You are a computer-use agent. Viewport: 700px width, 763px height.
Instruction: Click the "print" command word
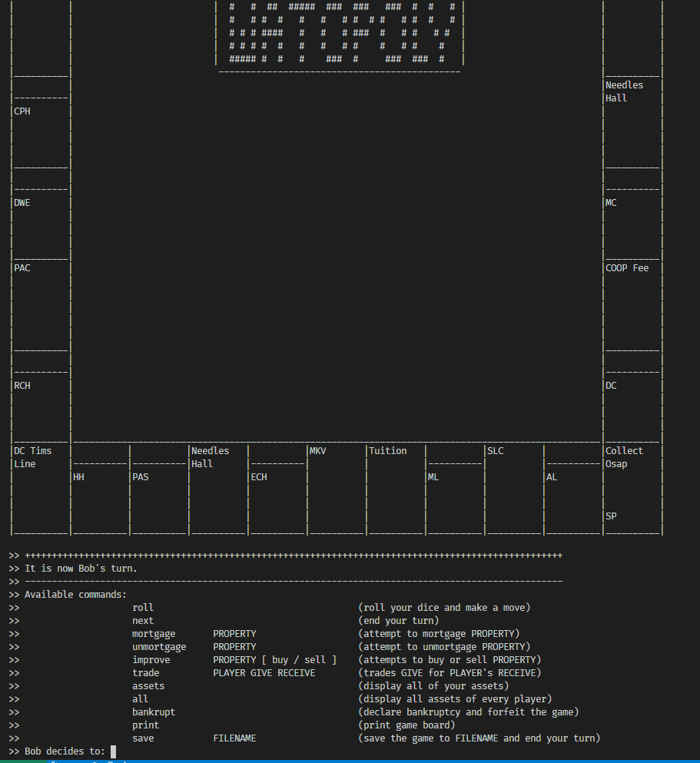[x=145, y=725]
